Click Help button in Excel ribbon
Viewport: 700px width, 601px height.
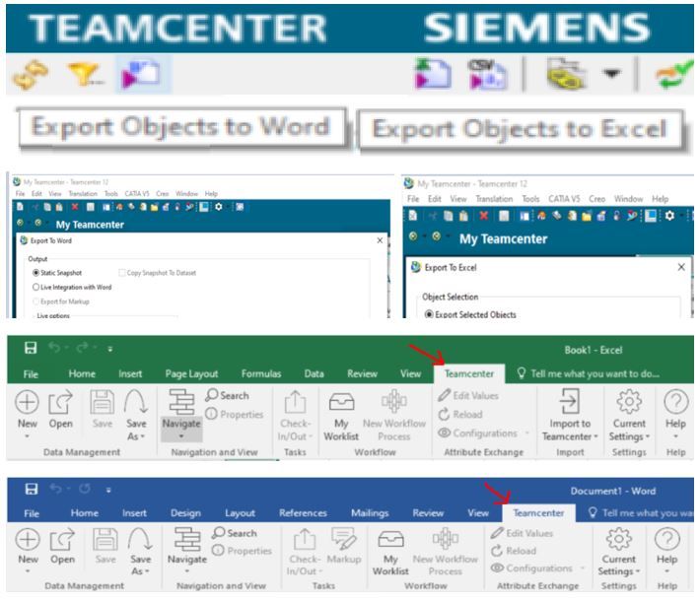tap(675, 415)
